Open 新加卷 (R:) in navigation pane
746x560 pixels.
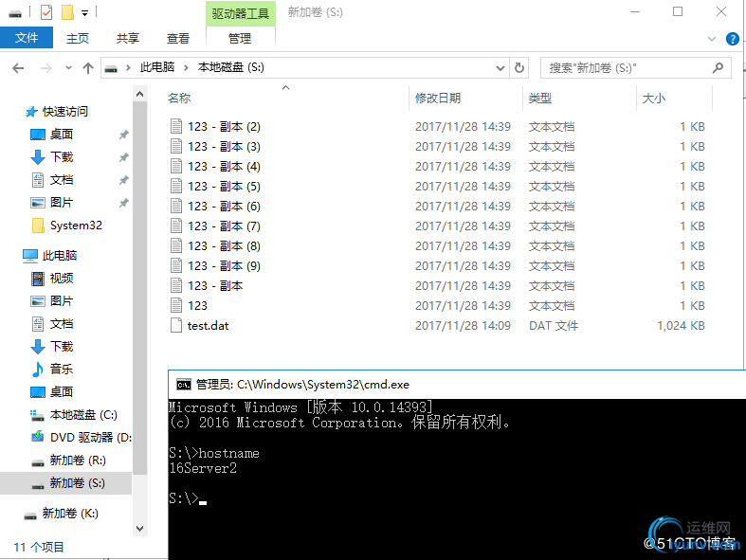[78, 461]
